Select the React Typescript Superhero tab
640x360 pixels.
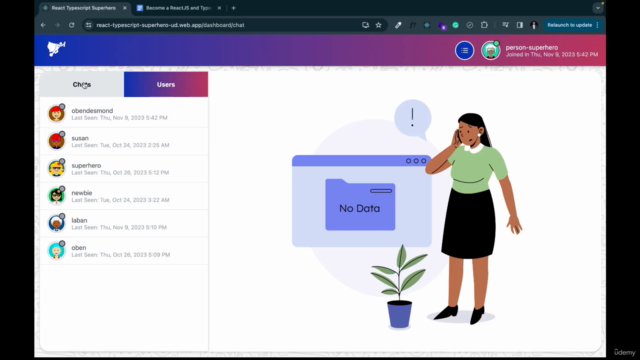click(x=84, y=8)
